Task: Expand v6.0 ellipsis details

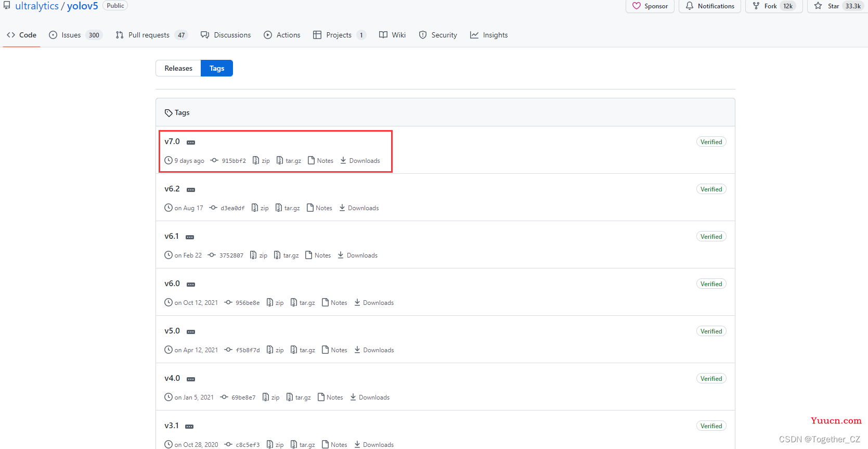Action: coord(191,285)
